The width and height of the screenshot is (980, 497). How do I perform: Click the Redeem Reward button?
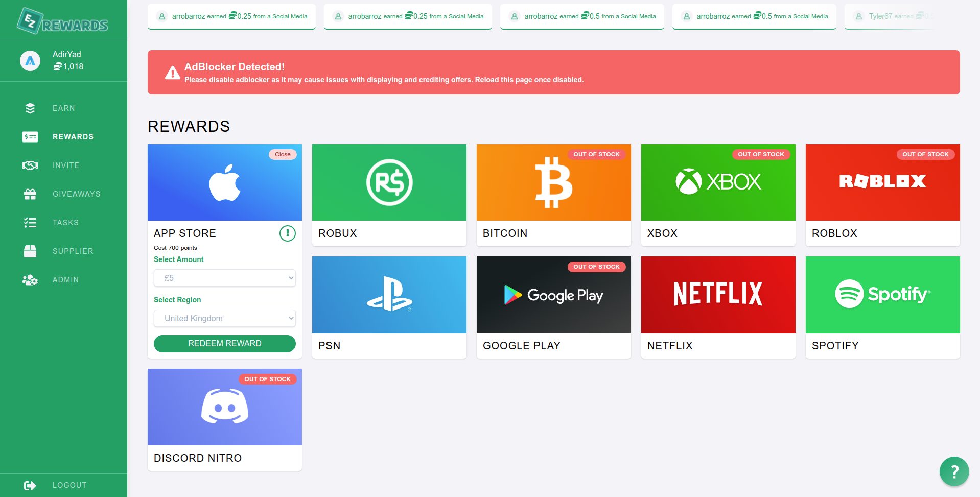pyautogui.click(x=225, y=344)
